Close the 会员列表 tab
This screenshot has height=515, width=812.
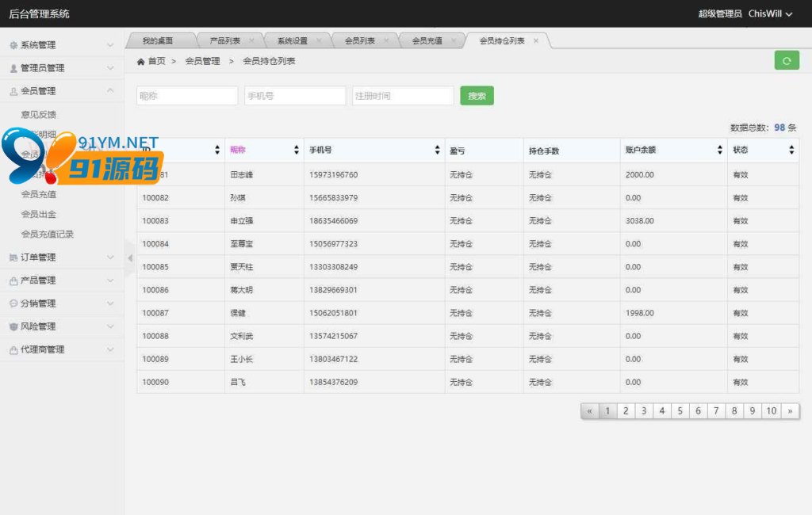(386, 40)
